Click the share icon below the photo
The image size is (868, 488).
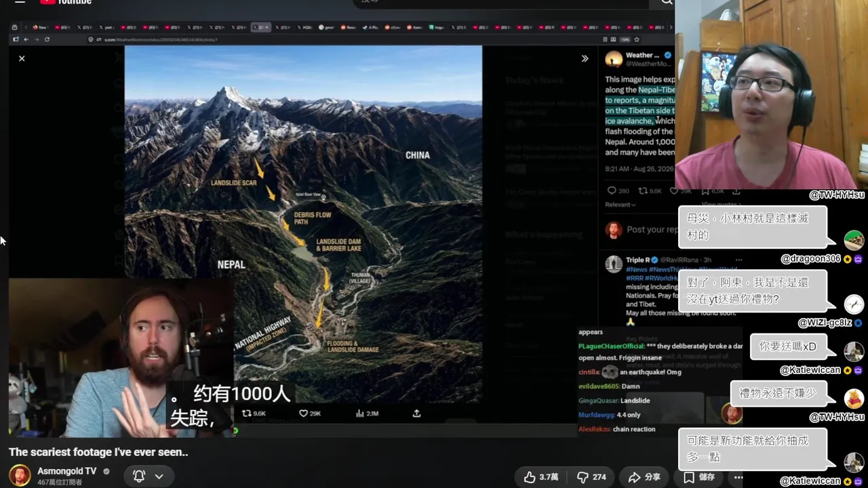[x=416, y=413]
